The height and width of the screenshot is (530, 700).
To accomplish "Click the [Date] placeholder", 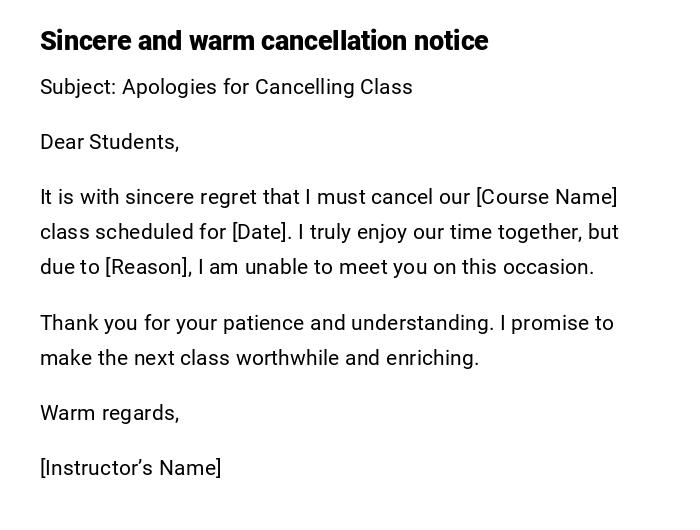I will pos(261,232).
